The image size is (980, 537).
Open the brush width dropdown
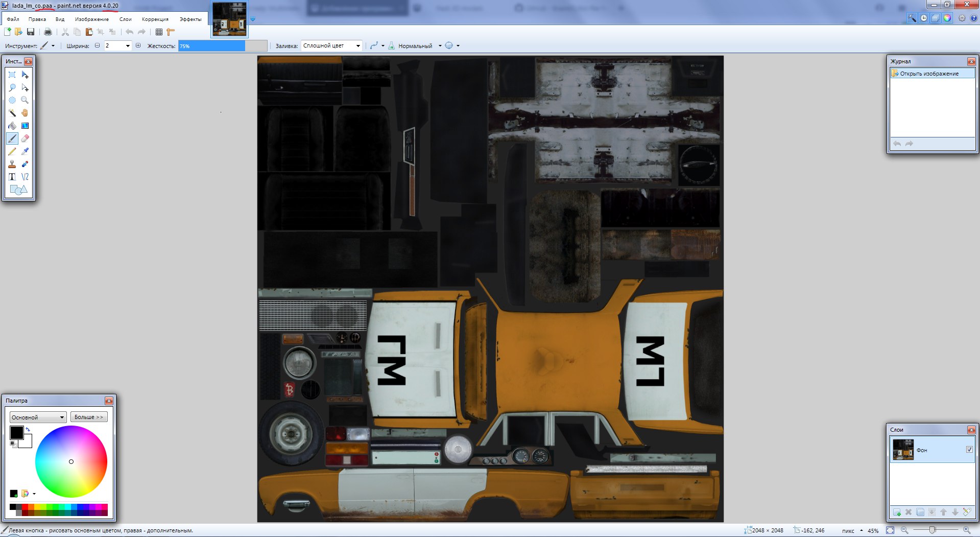coord(128,46)
